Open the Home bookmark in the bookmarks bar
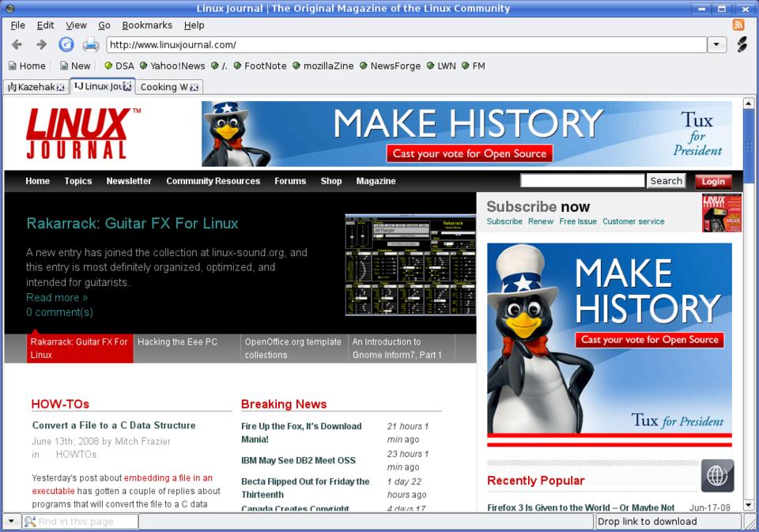This screenshot has width=759, height=532. (27, 66)
